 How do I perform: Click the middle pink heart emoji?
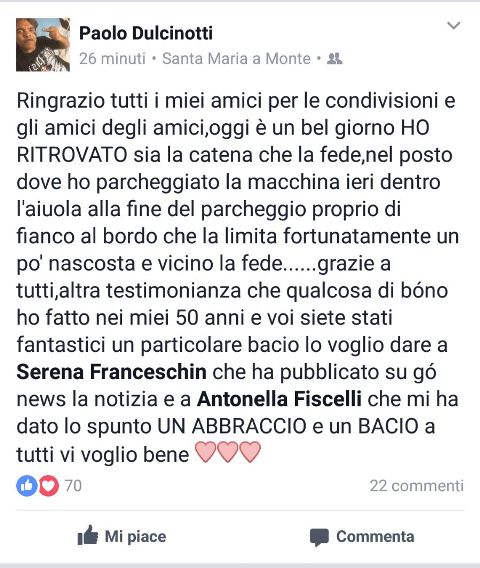[228, 452]
